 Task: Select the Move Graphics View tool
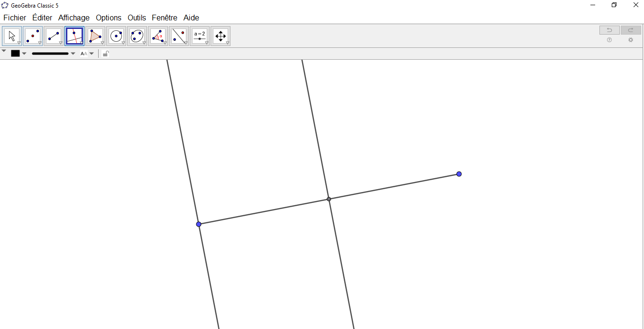point(221,36)
